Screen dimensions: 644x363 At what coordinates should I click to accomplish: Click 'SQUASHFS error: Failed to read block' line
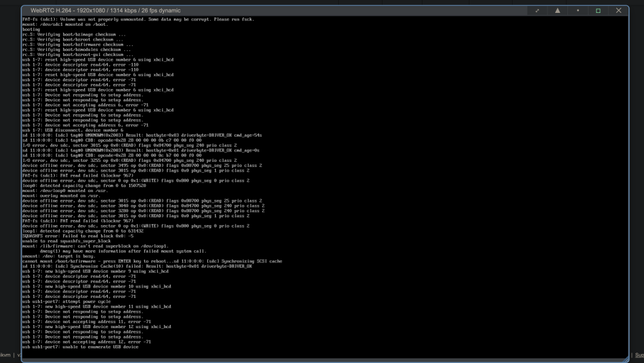point(78,236)
